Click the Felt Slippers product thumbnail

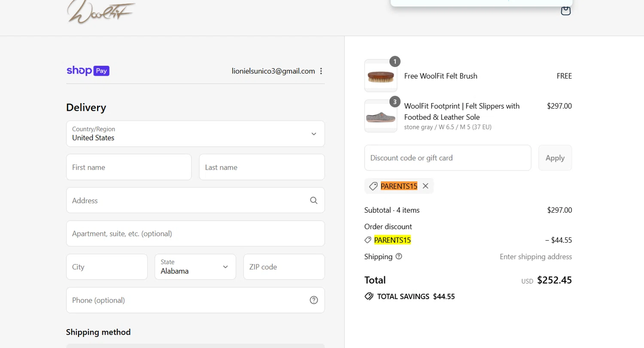tap(381, 116)
